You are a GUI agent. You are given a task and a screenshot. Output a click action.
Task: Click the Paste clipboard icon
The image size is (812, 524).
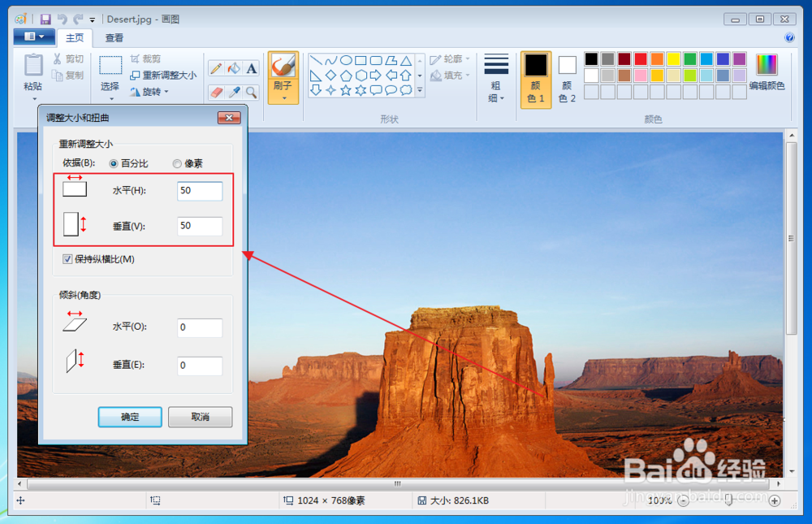point(33,66)
